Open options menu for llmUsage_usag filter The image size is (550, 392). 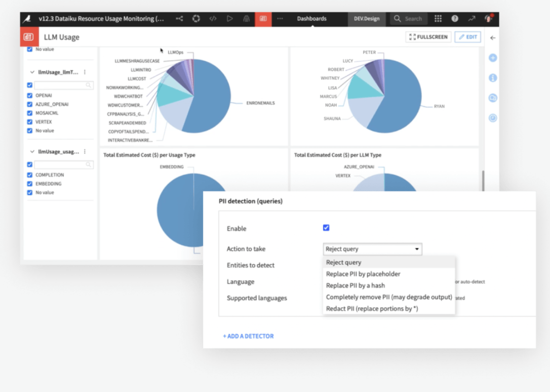[85, 152]
